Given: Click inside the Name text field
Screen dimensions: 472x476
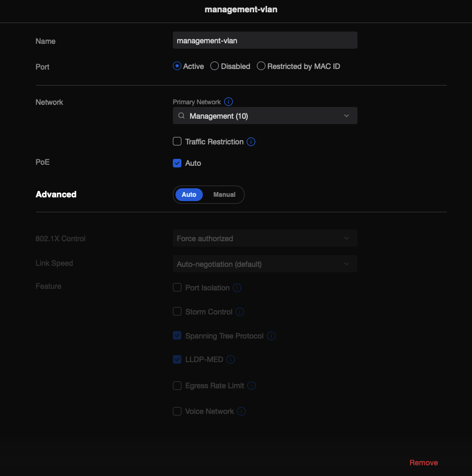Looking at the screenshot, I should tap(265, 40).
